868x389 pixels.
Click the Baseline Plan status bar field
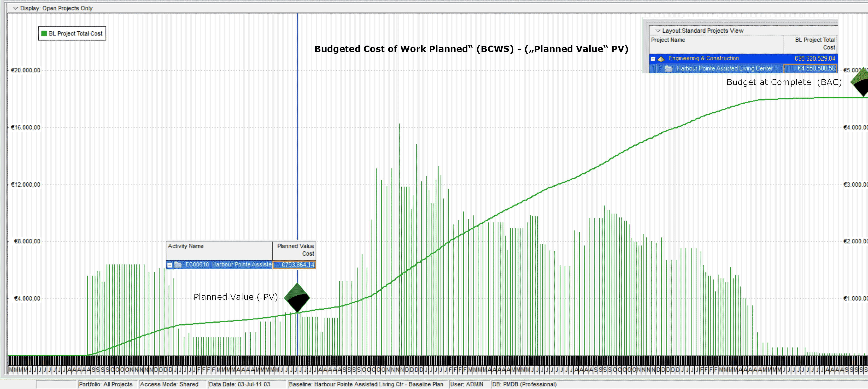[366, 384]
